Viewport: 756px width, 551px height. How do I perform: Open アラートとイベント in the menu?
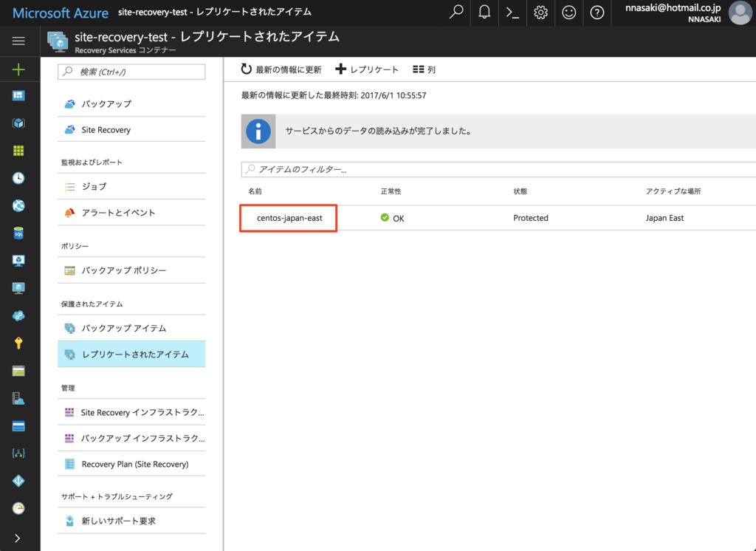[x=131, y=213]
